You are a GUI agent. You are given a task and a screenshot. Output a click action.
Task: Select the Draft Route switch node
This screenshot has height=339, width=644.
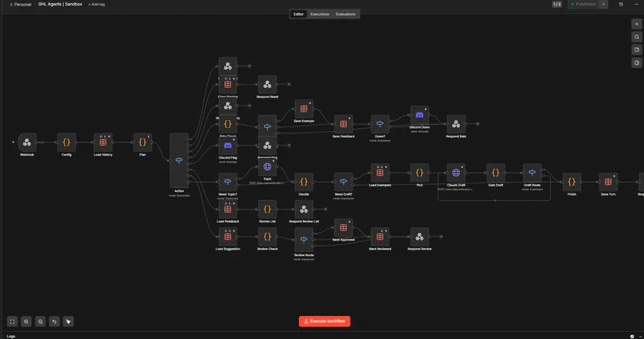532,173
